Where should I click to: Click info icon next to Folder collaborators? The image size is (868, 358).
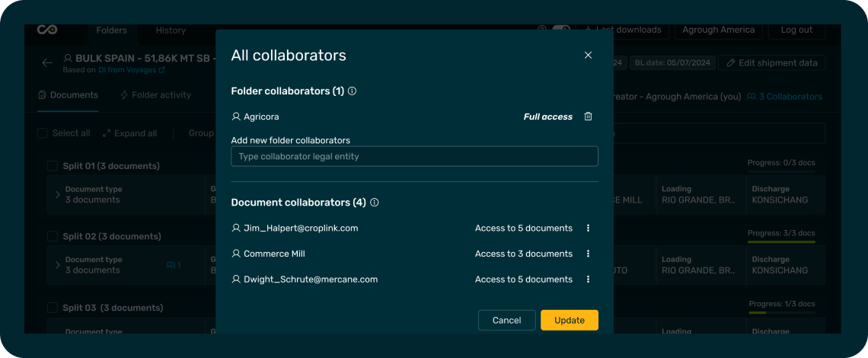pos(352,91)
